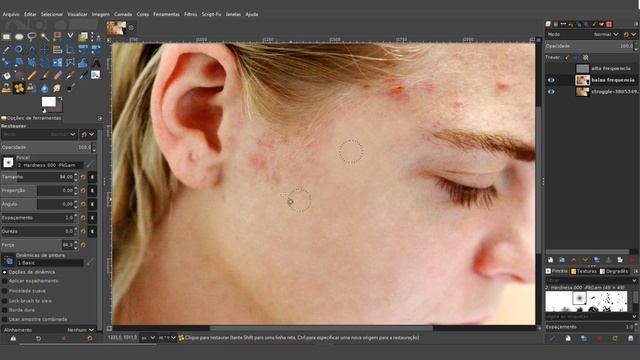
Task: Toggle Lock brush to view checkbox
Action: [x=4, y=301]
